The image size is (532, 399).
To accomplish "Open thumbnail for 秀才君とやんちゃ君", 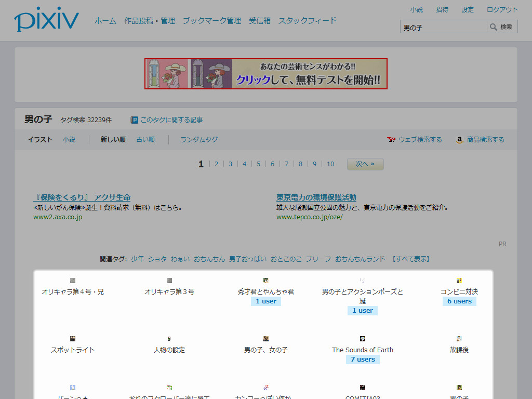I will [x=266, y=281].
